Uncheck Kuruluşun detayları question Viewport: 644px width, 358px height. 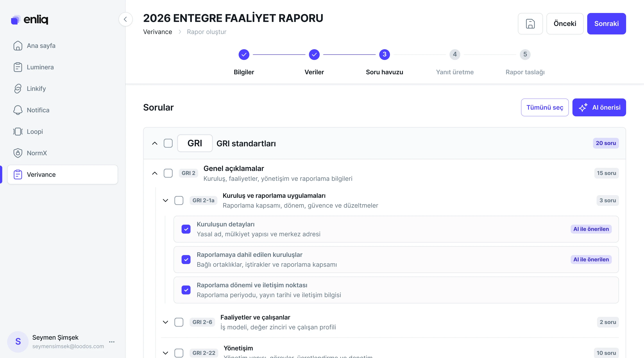(x=186, y=229)
